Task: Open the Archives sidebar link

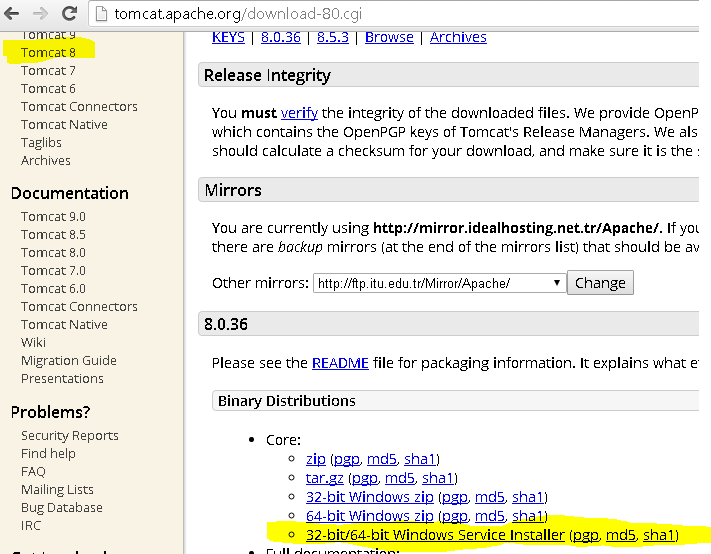Action: 46,160
